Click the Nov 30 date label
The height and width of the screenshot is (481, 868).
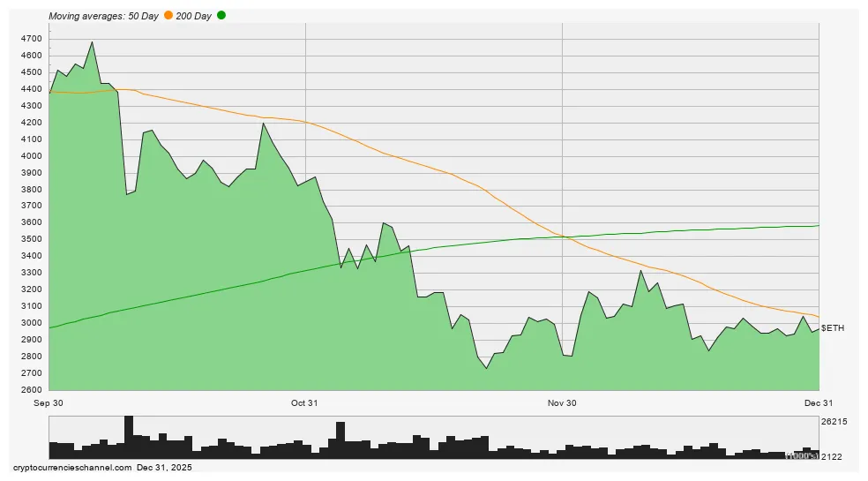click(562, 402)
